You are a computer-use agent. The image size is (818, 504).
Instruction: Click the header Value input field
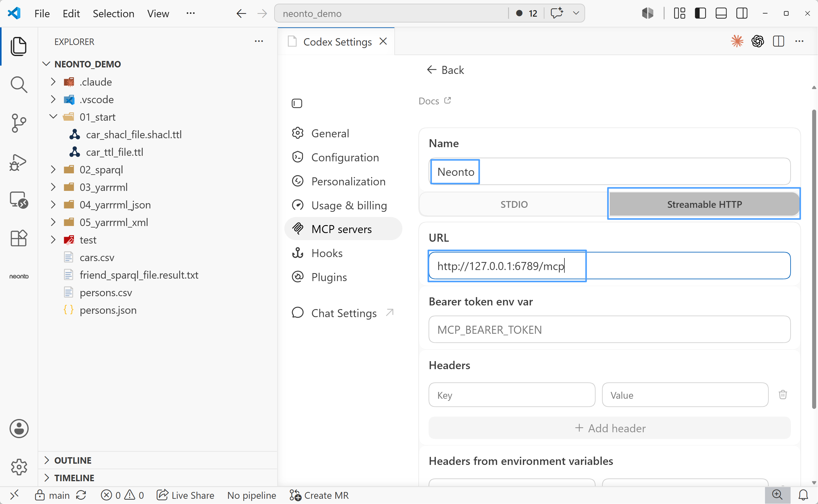[x=685, y=395]
